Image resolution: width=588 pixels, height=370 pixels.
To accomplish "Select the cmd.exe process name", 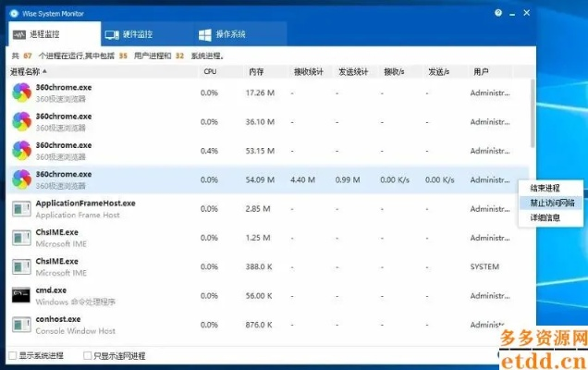I will point(51,290).
